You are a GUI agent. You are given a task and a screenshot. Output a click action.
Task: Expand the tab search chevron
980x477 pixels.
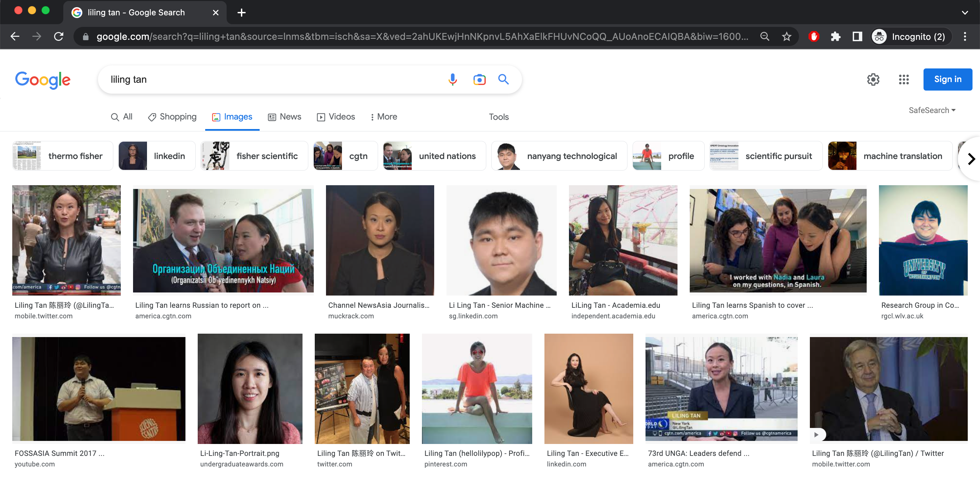coord(965,13)
